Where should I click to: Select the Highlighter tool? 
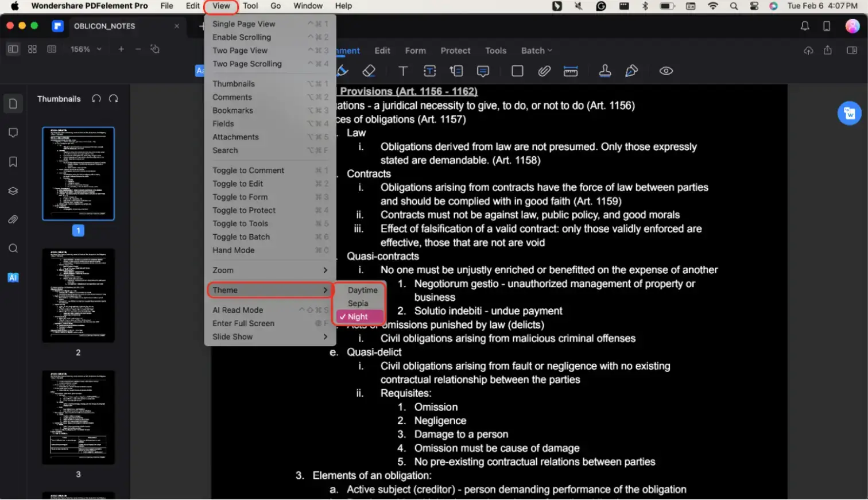pos(342,71)
